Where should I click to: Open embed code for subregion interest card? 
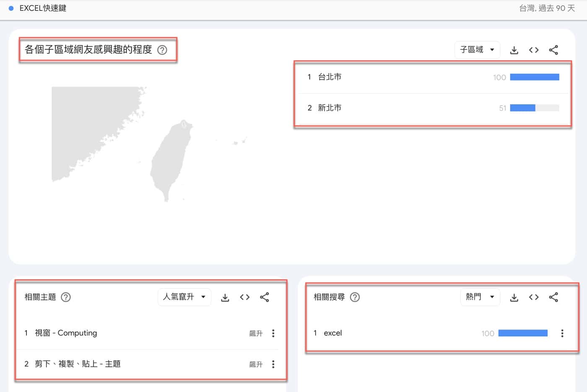534,50
